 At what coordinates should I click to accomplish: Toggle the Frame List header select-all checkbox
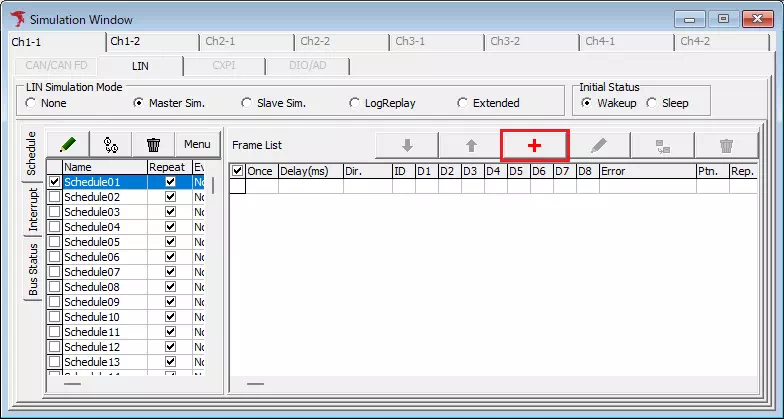tap(237, 171)
